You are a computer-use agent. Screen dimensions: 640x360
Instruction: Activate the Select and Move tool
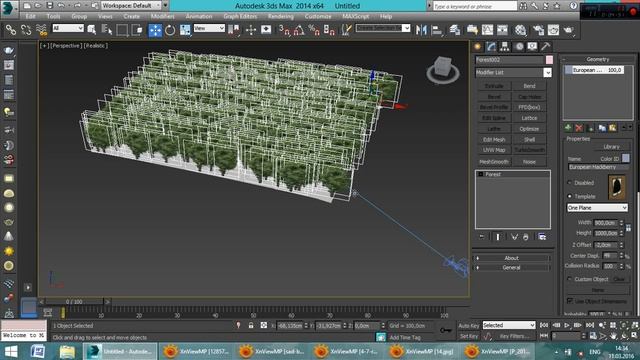click(x=155, y=30)
